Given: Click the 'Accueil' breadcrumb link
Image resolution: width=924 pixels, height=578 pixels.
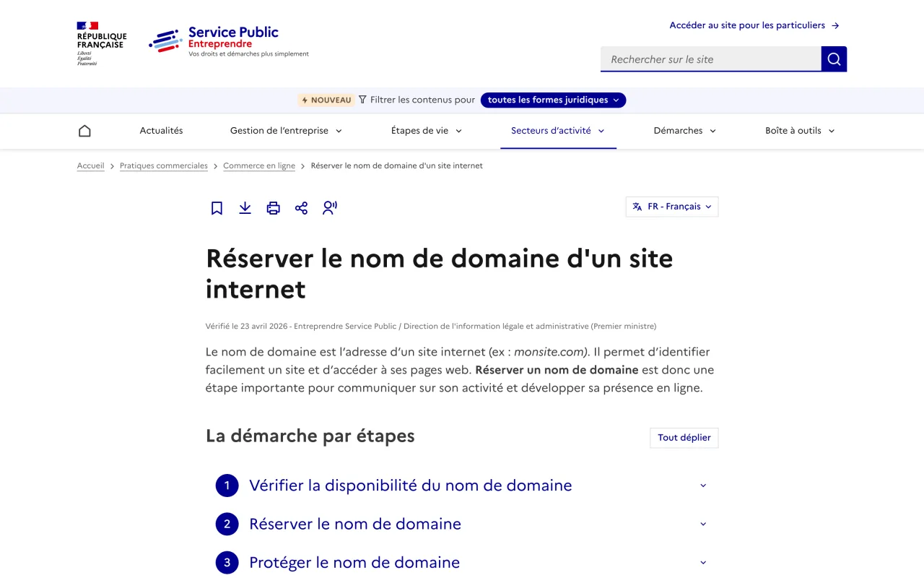Looking at the screenshot, I should (x=91, y=166).
